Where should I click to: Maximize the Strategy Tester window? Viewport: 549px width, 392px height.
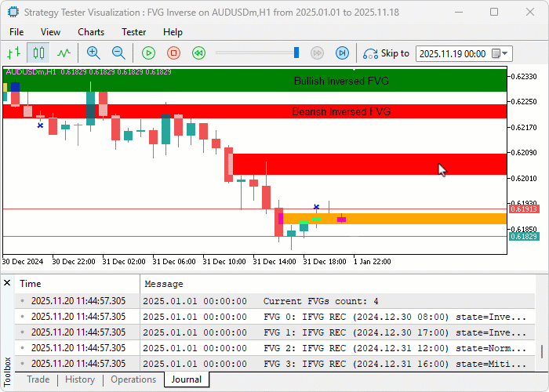494,13
